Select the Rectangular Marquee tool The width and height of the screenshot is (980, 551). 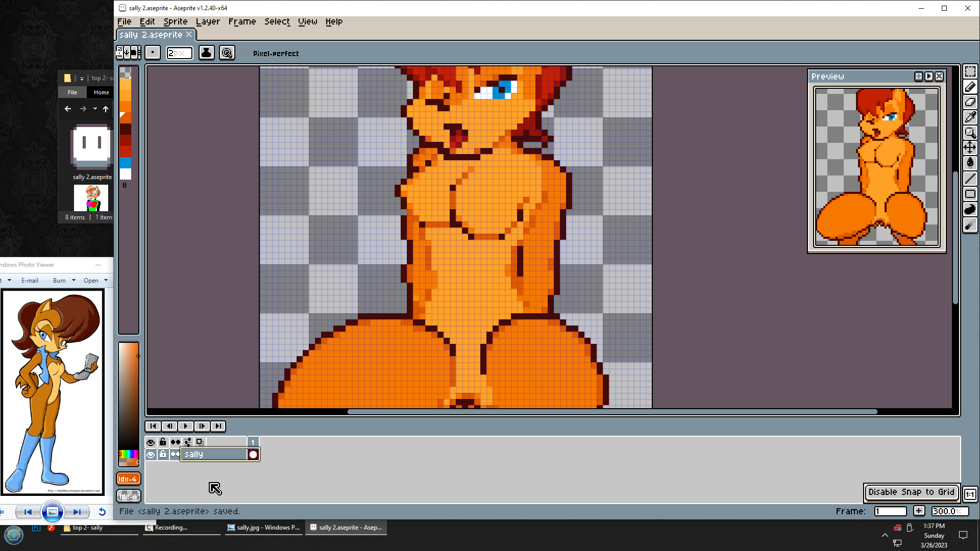(970, 72)
